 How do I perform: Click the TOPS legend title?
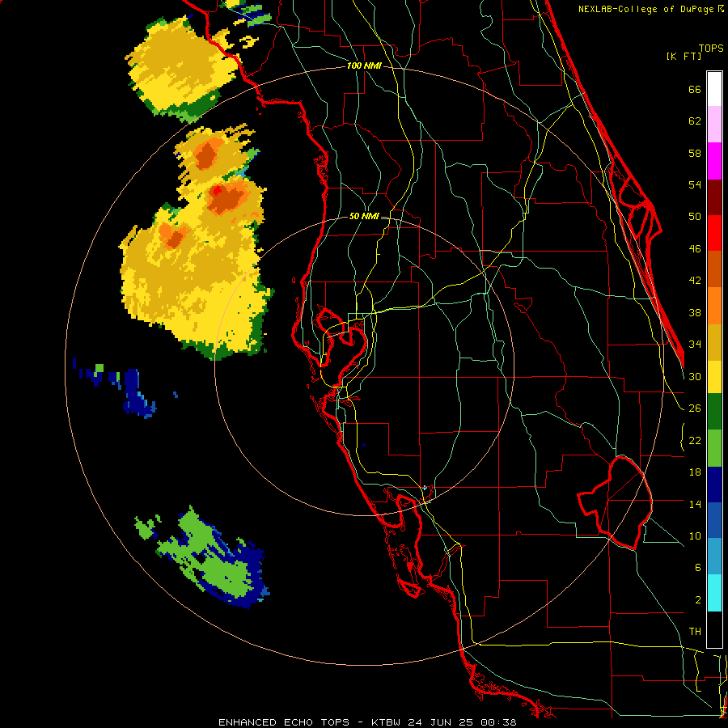coord(711,48)
